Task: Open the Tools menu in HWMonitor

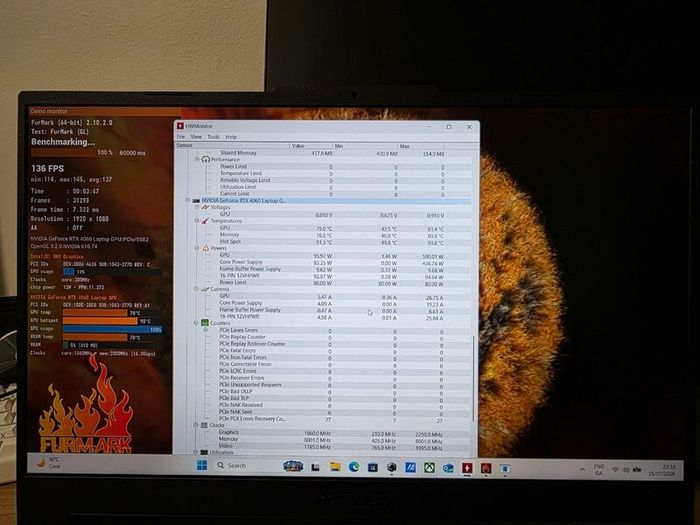Action: coord(213,137)
